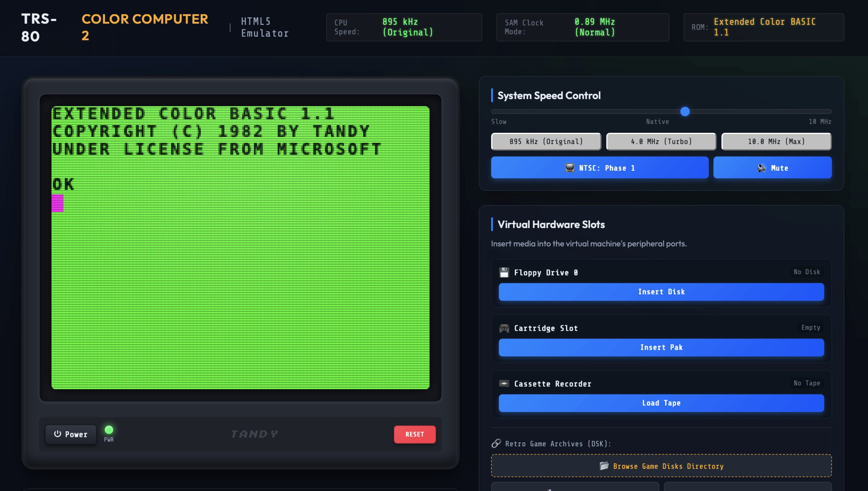Screen dimensions: 868x491
Task: Click the '10 MHz' slider label
Action: tap(820, 122)
